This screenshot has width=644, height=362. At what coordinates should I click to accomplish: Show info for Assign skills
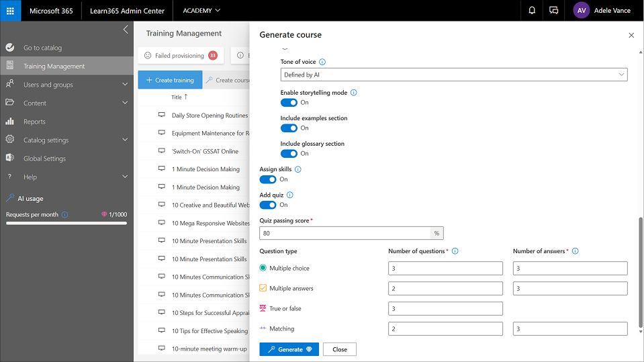click(298, 169)
